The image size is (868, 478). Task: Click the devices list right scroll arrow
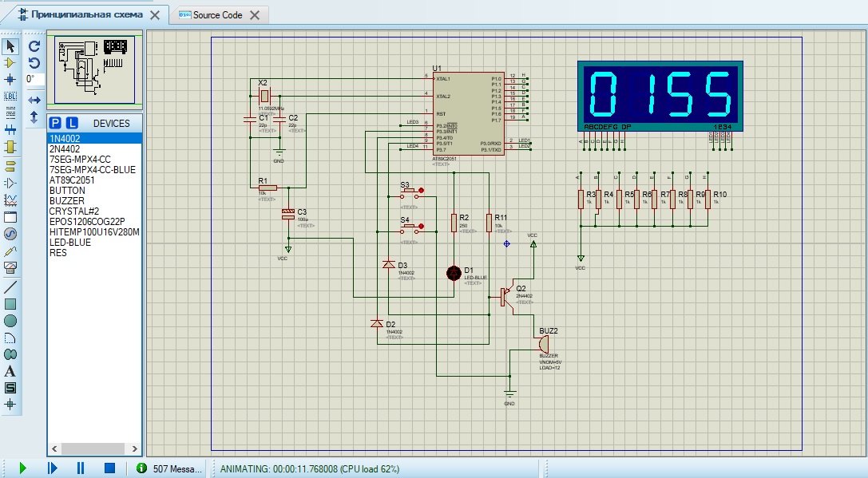point(134,448)
